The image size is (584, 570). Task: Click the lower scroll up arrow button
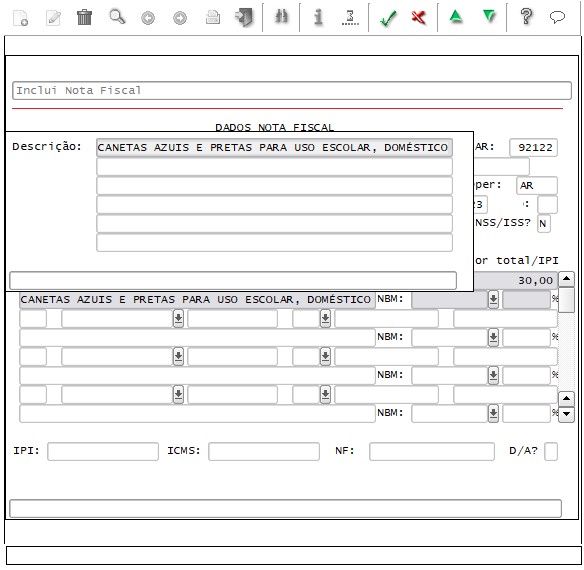[566, 399]
